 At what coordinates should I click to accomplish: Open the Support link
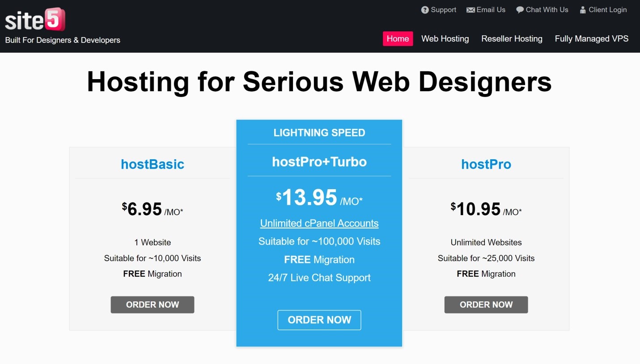point(443,10)
